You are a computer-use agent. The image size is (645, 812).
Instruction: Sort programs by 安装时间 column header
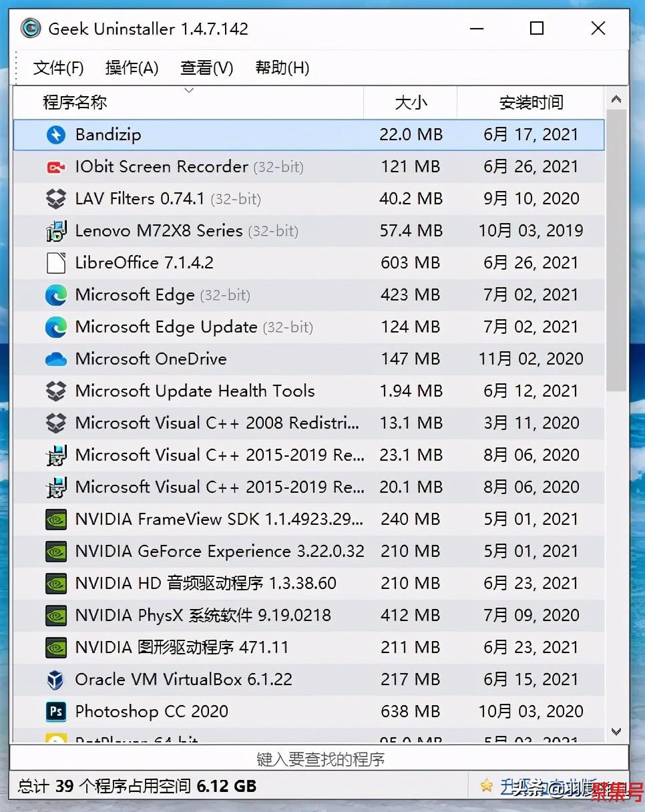click(531, 103)
